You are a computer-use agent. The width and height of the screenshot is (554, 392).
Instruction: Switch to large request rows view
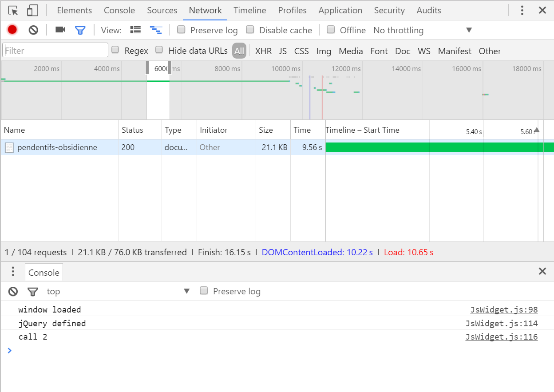[135, 30]
